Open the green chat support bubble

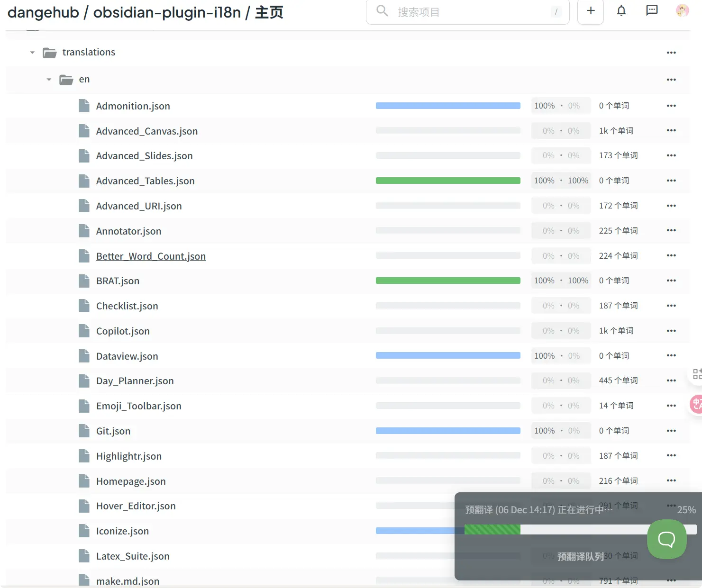pyautogui.click(x=667, y=539)
